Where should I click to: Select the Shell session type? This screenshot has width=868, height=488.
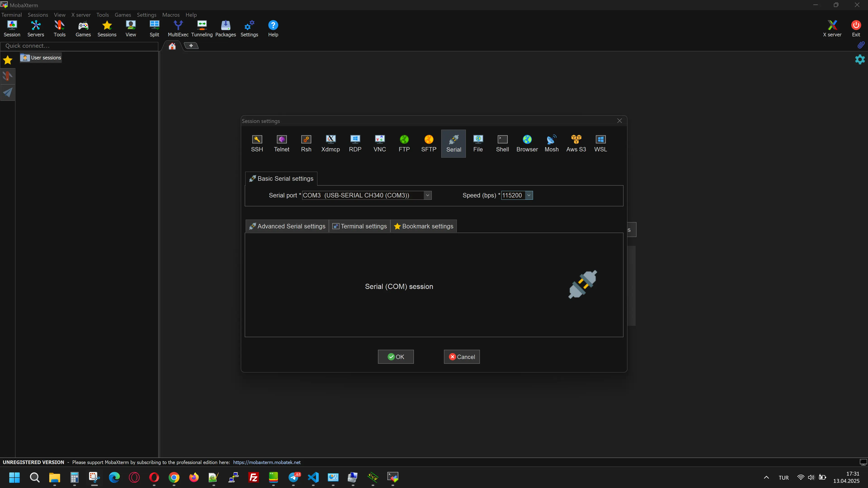(502, 144)
